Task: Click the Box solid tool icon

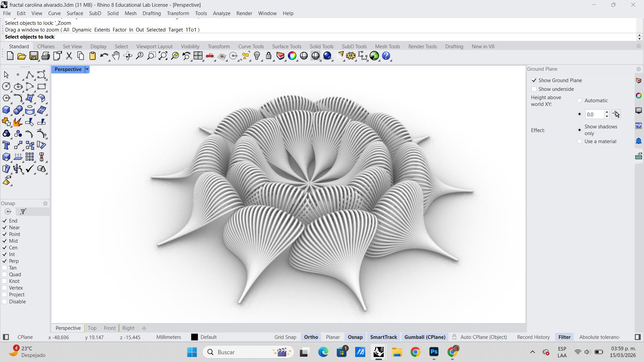Action: pos(6,110)
